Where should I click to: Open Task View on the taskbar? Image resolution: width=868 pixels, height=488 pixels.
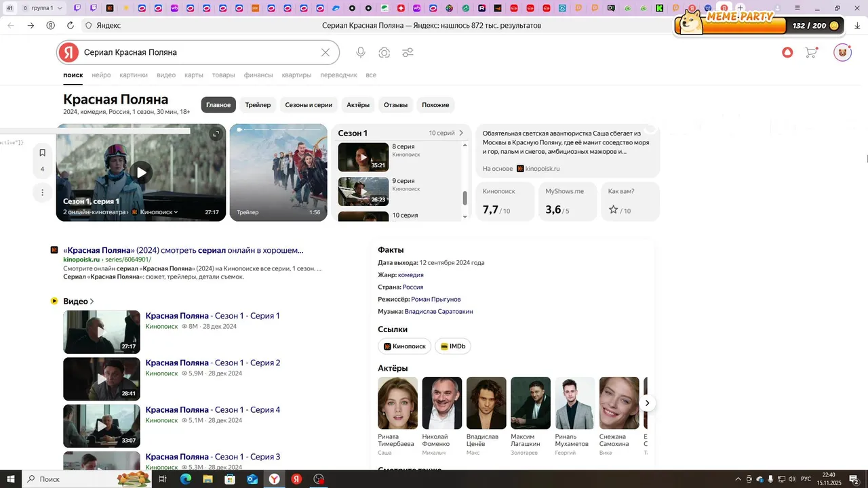click(163, 479)
